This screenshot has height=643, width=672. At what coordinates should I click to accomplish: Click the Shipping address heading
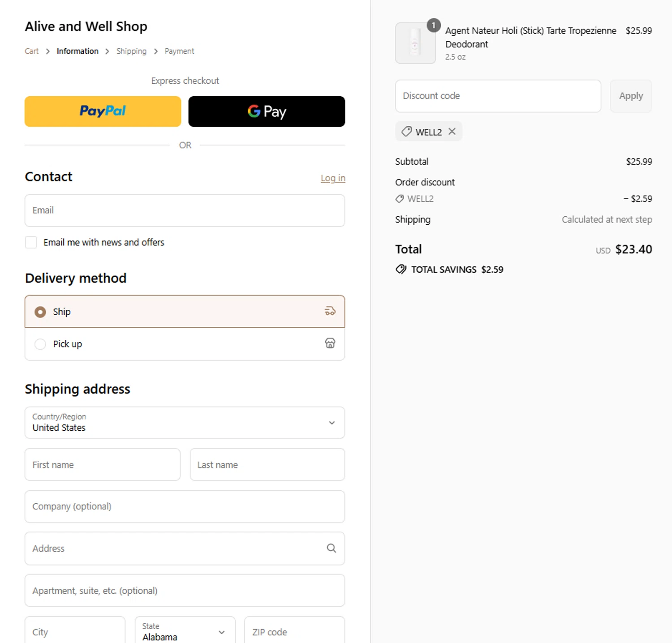point(78,389)
